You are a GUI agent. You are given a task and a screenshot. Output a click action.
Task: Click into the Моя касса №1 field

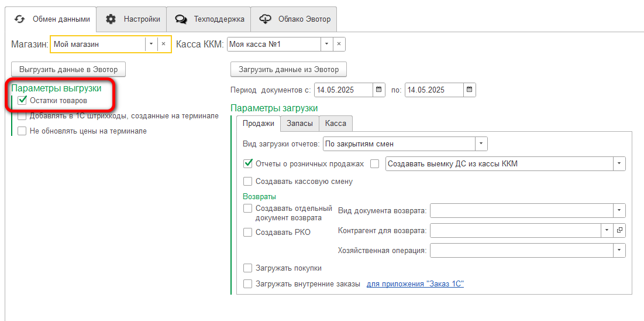274,44
